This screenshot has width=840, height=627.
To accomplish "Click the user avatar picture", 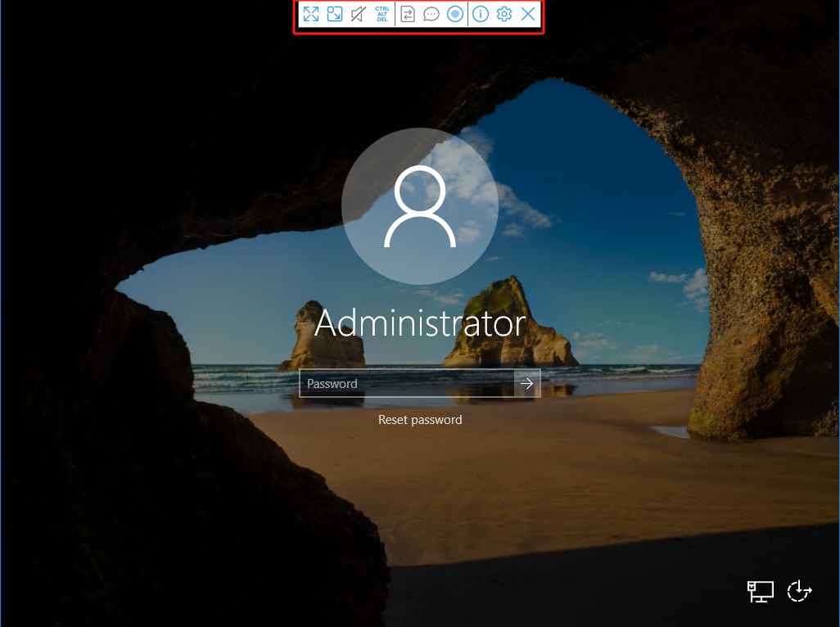I will [x=420, y=205].
